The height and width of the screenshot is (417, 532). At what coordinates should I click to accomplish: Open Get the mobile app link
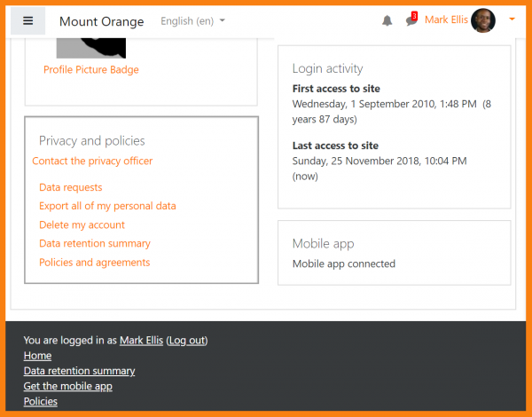(67, 386)
